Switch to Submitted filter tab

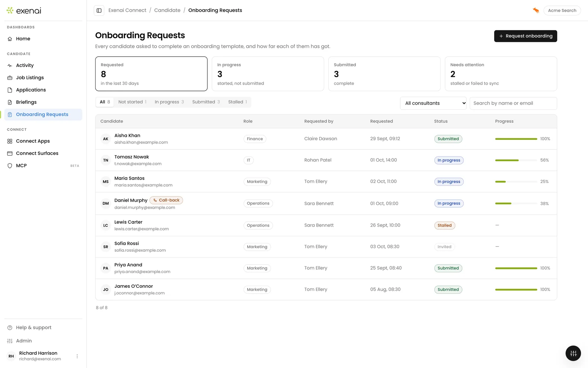[206, 102]
